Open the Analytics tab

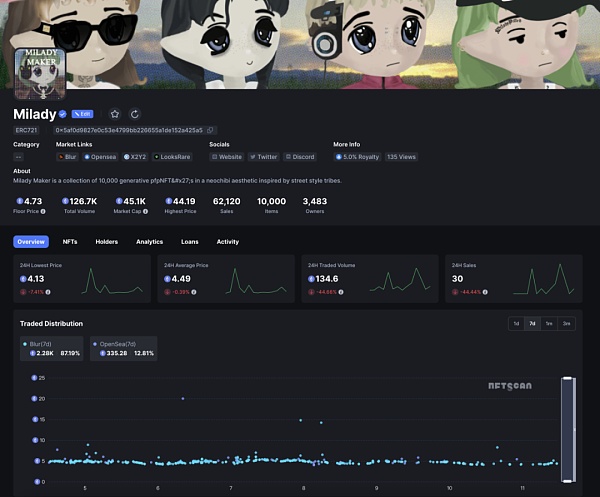click(150, 242)
